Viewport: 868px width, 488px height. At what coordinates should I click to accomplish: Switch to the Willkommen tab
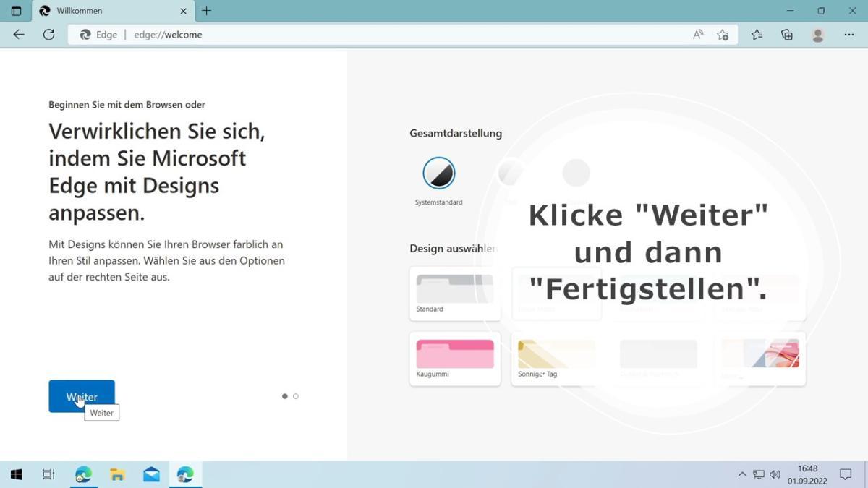(x=109, y=11)
